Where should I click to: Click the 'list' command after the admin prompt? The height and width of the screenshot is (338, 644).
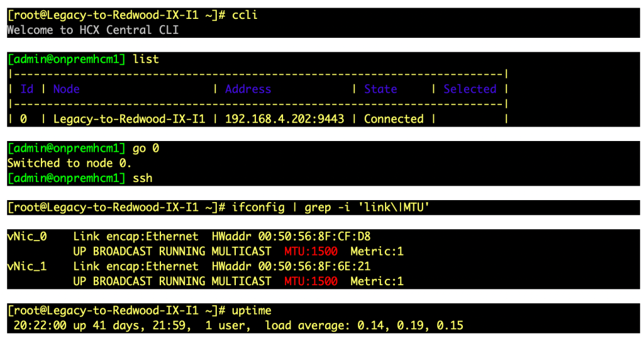tap(146, 59)
